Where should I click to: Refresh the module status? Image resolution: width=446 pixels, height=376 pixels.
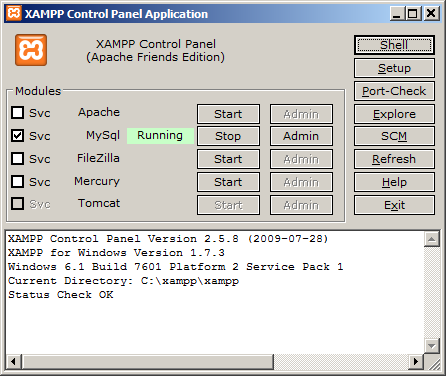[x=394, y=159]
